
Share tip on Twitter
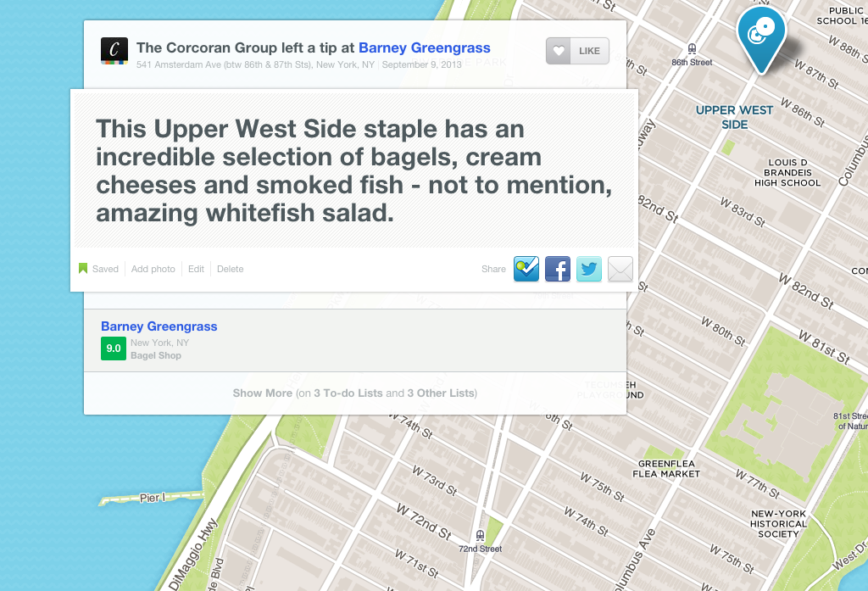pyautogui.click(x=589, y=269)
